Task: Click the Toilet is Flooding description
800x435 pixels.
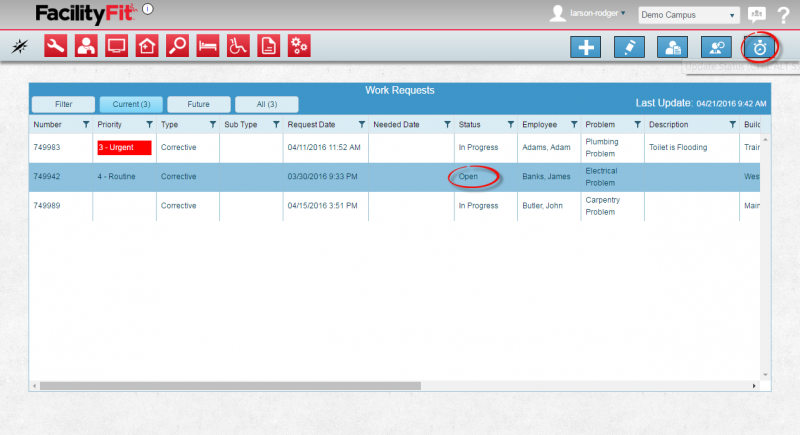Action: click(678, 147)
